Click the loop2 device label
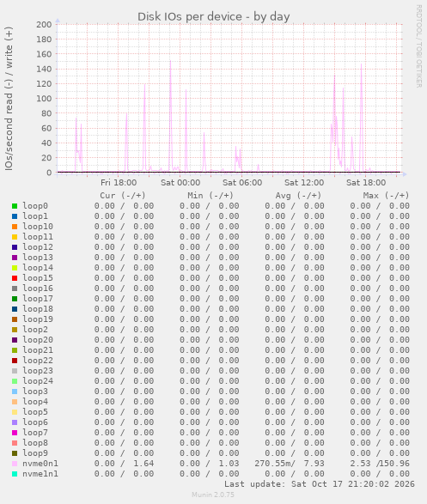The image size is (427, 504). 35,330
